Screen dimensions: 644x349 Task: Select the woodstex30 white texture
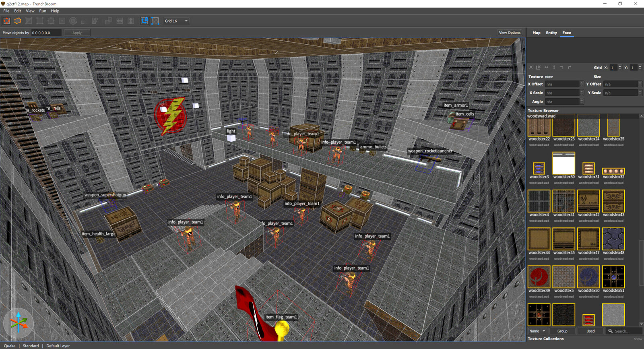(564, 163)
